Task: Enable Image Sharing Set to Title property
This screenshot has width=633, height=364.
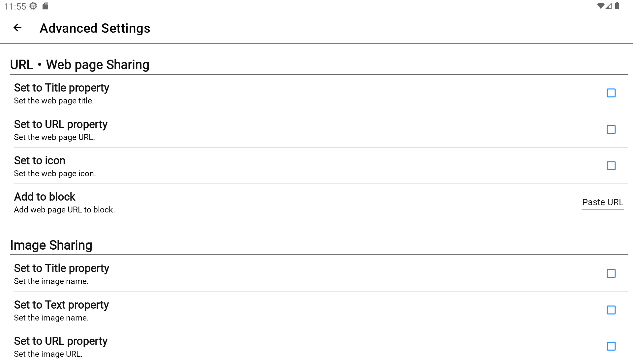Action: [x=611, y=273]
